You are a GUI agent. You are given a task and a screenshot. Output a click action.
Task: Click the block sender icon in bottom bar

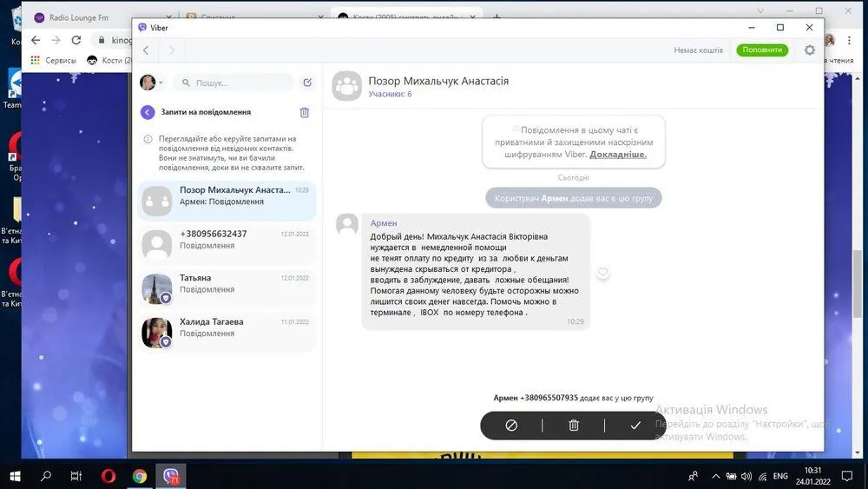[x=511, y=426]
